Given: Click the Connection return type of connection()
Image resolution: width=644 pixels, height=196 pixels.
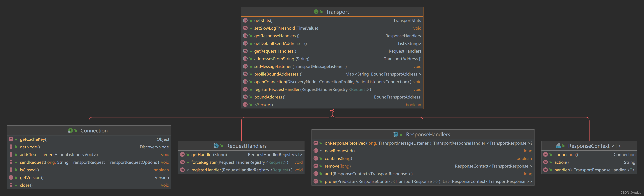Looking at the screenshot, I should 625,155.
